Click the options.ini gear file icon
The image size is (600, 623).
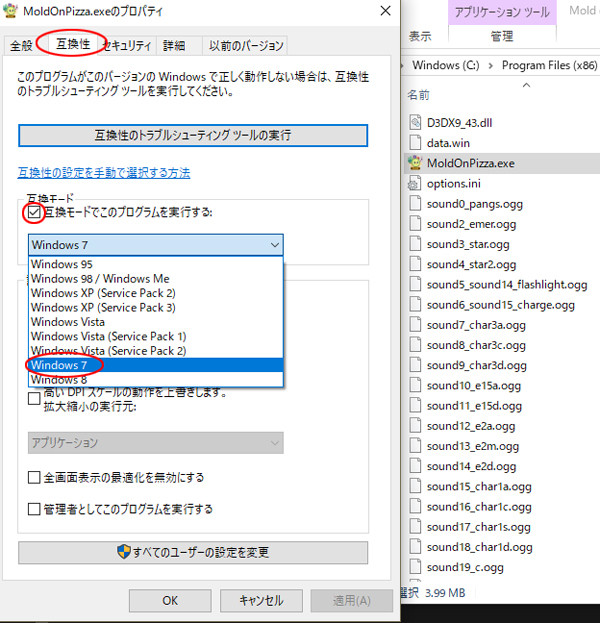415,183
